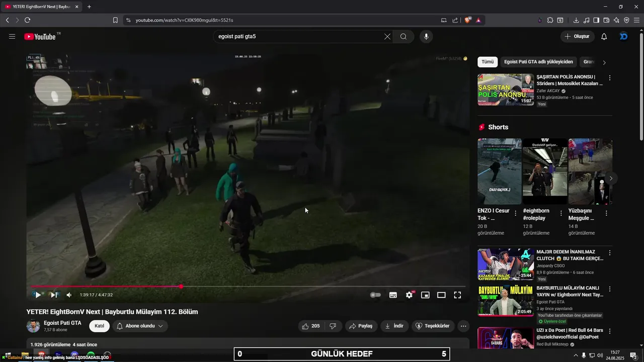Bookmark this page icon
Screen dimensions: 644x362
[115, 20]
